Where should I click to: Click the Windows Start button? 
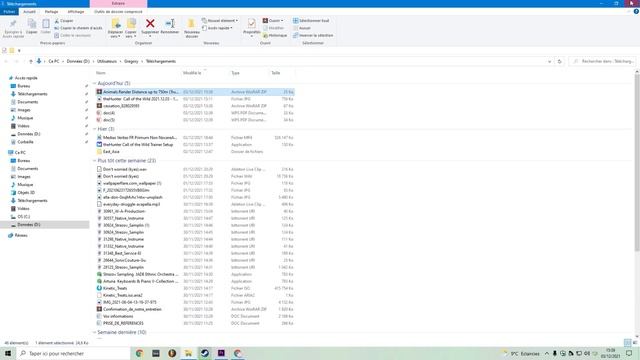8,353
